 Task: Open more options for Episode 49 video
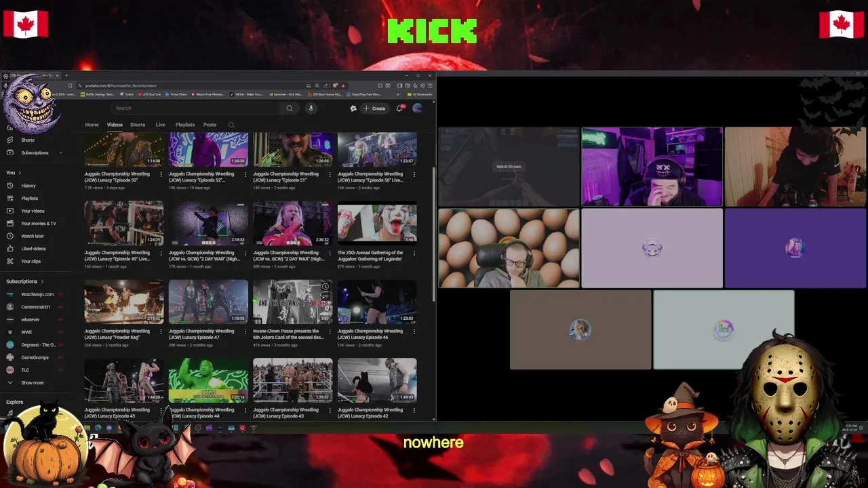click(161, 253)
